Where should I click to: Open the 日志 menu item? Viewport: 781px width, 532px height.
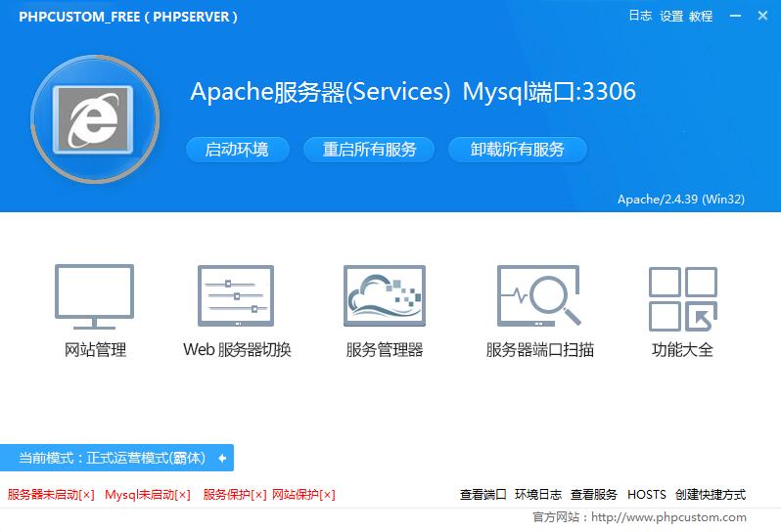coord(640,17)
